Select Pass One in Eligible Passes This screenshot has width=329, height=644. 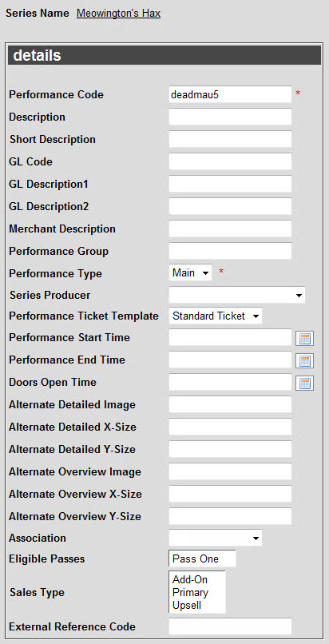tap(196, 559)
